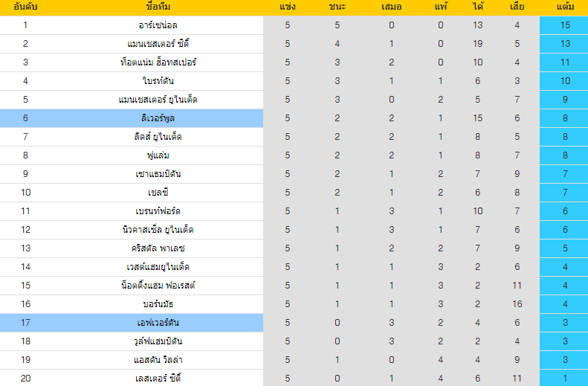Click the แข่ง matches played header
Image resolution: width=588 pixels, height=386 pixels.
click(x=287, y=7)
